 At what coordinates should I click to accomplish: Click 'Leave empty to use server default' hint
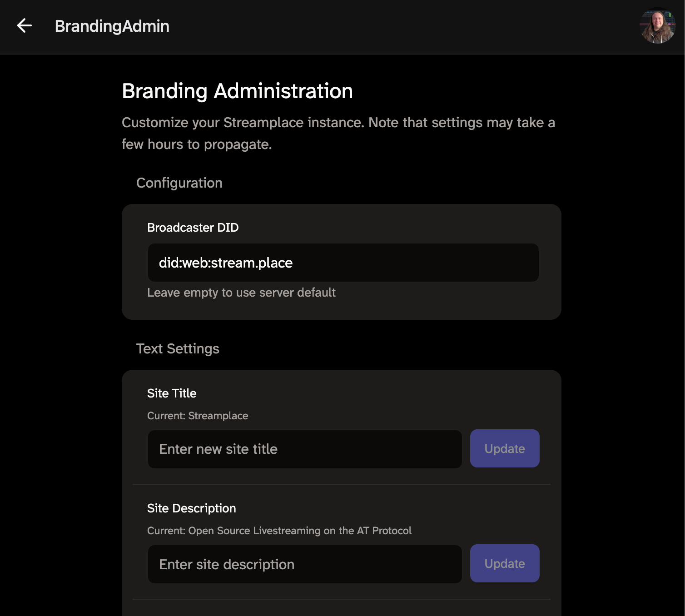click(241, 293)
